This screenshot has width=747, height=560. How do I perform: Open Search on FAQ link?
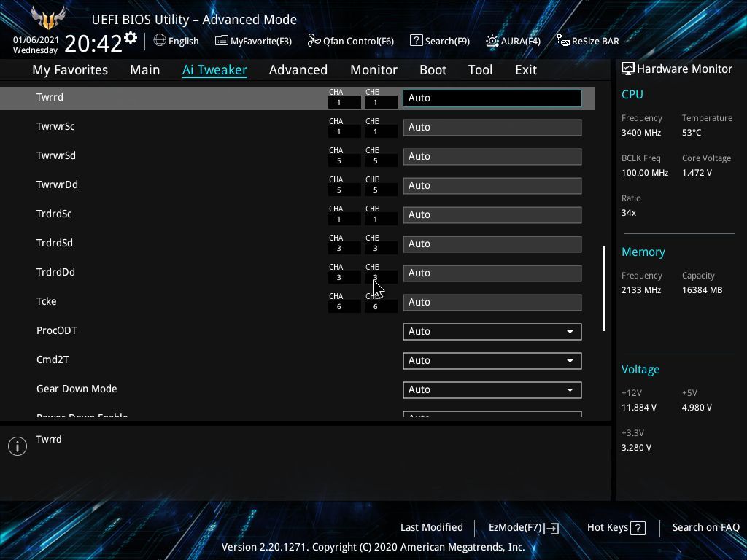point(705,527)
